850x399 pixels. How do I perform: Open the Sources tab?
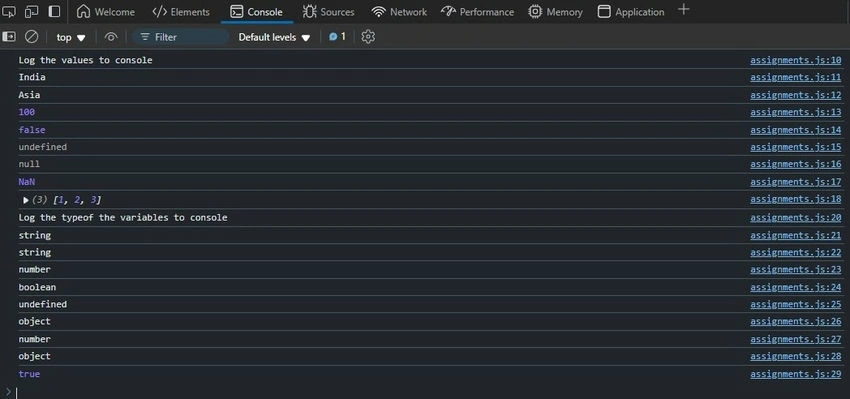click(x=329, y=11)
